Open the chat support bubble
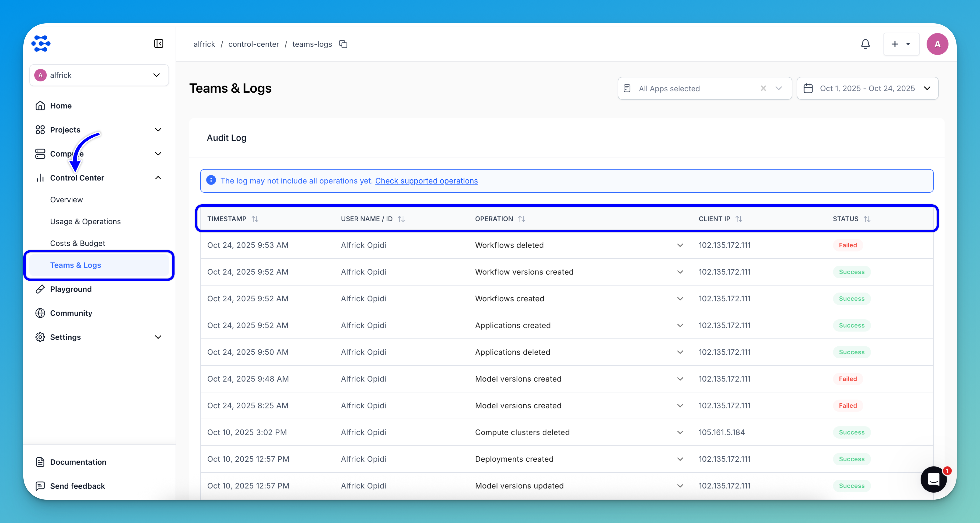This screenshot has height=523, width=980. point(934,479)
